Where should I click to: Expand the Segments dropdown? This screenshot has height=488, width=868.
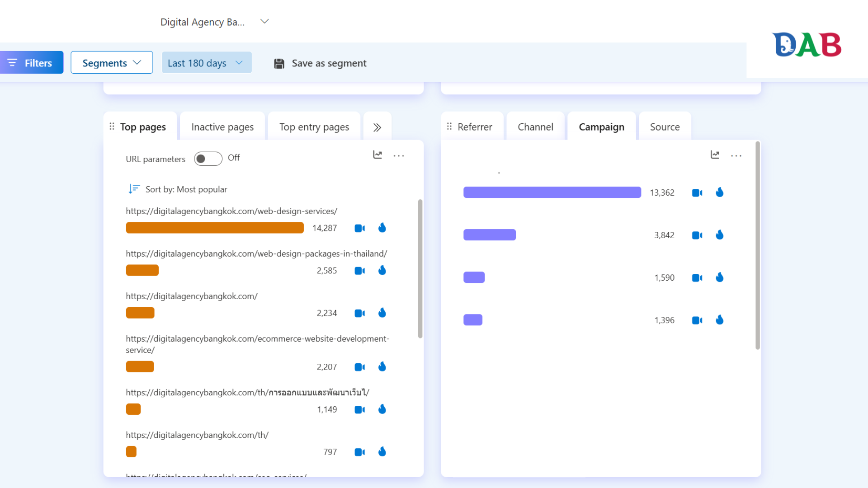coord(112,63)
